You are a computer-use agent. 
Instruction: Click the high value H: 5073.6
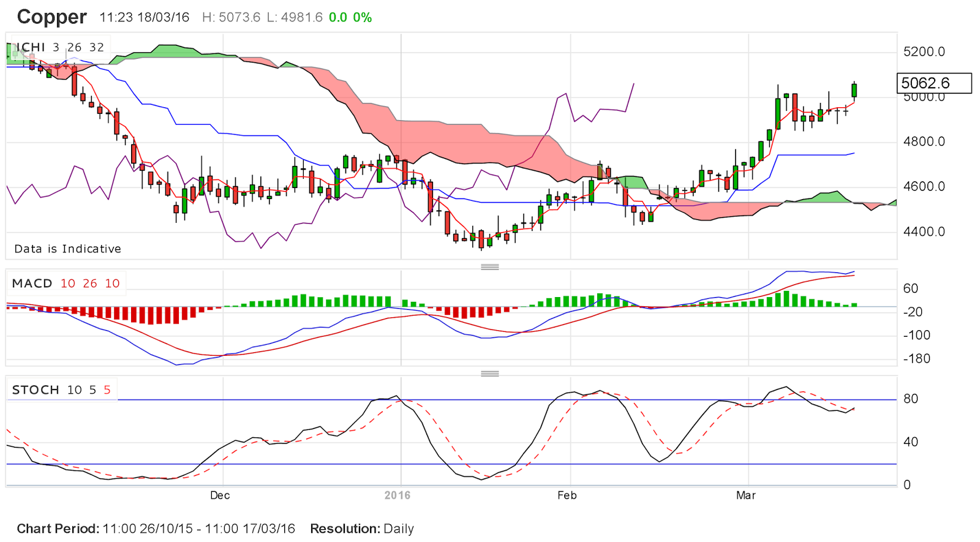(x=231, y=18)
